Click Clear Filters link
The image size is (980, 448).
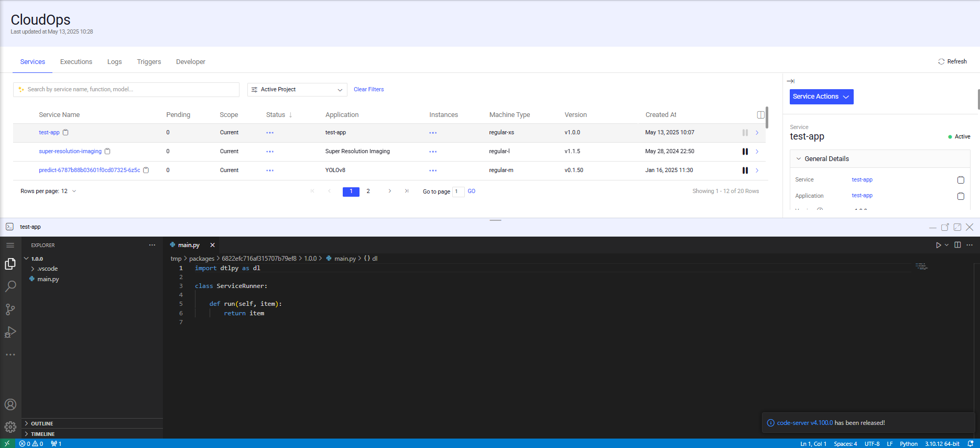pos(368,90)
